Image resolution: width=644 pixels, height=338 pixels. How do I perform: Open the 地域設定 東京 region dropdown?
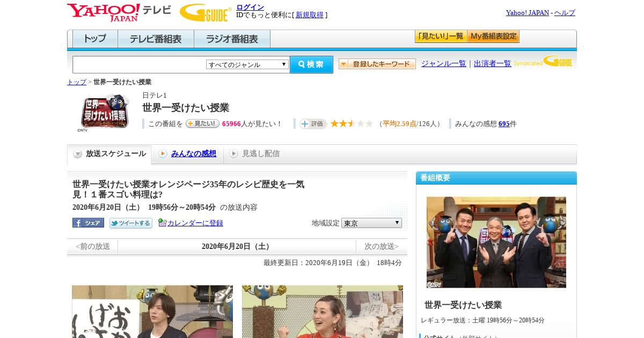click(x=371, y=223)
